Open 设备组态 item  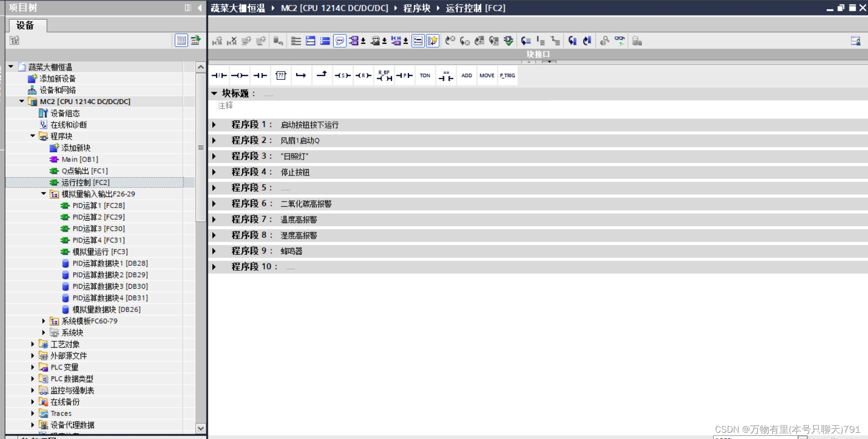(65, 113)
